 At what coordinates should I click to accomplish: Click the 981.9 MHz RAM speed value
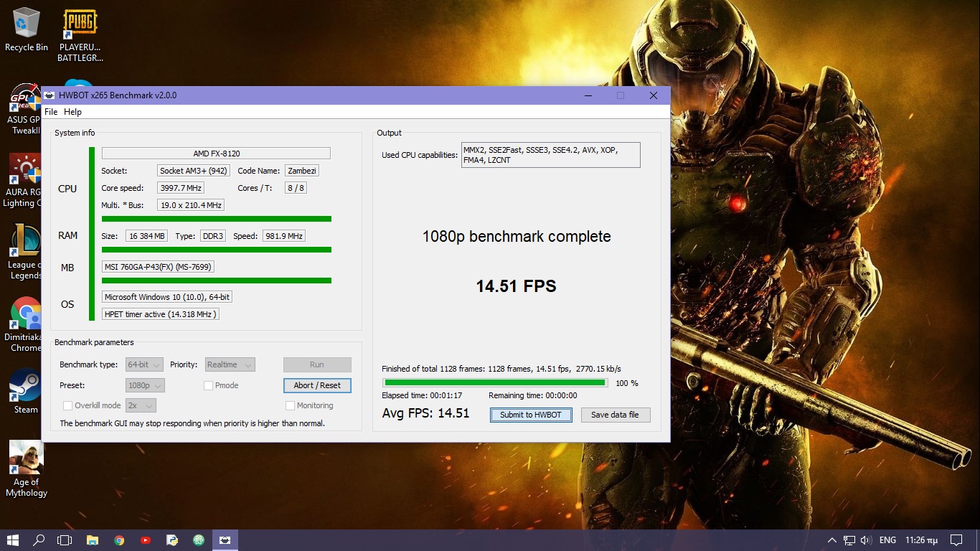pyautogui.click(x=284, y=236)
